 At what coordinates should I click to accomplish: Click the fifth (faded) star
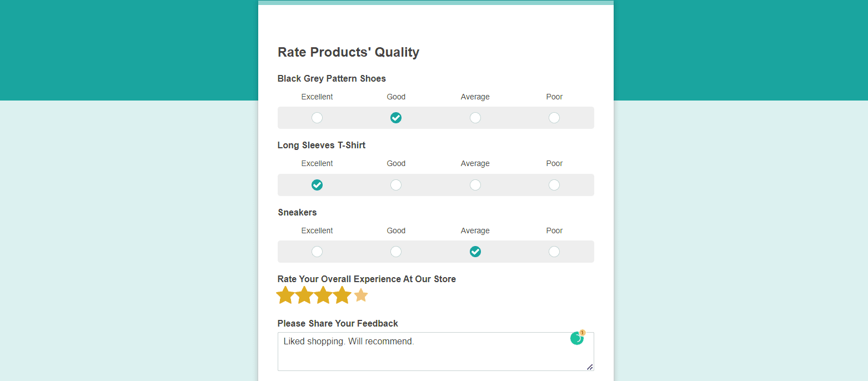point(361,295)
